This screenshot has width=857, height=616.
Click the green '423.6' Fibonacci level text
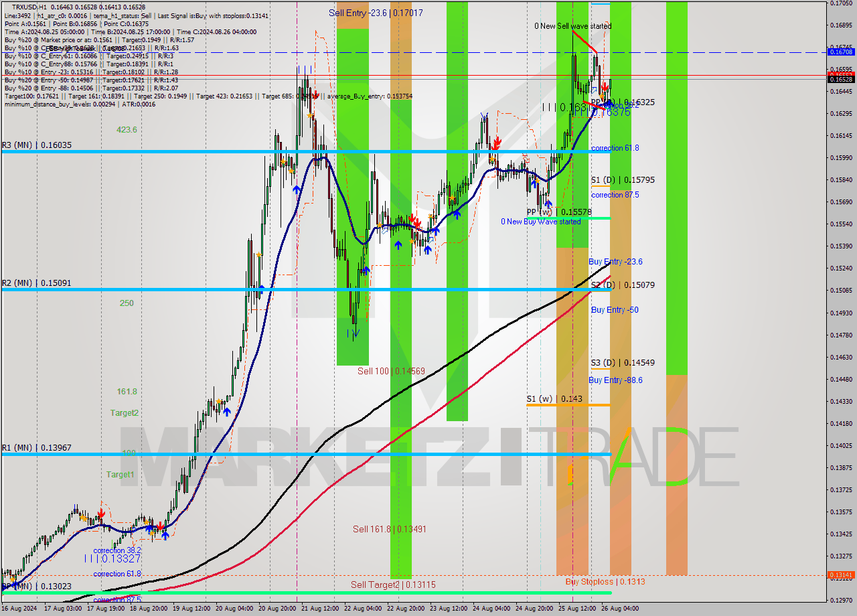pos(127,130)
